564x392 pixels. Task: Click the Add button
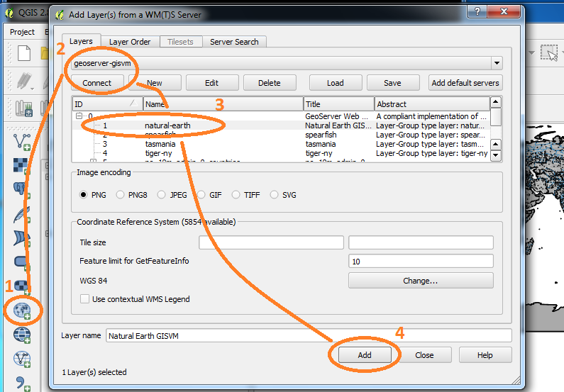coord(365,355)
